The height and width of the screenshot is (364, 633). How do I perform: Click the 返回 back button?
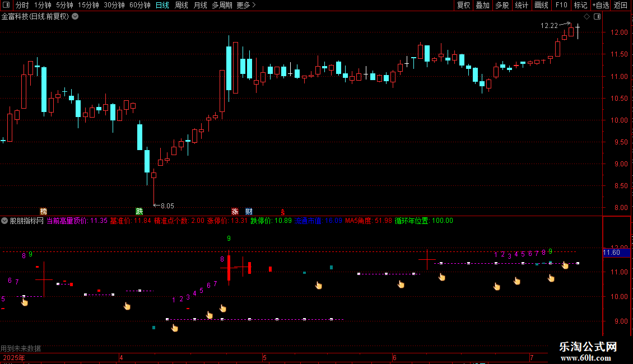pyautogui.click(x=621, y=5)
